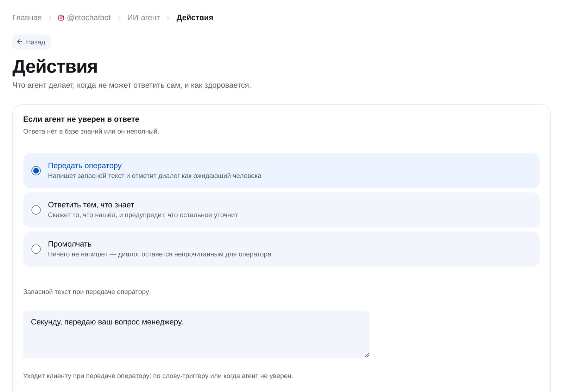Click the Действия page heading
The height and width of the screenshot is (392, 563).
[x=55, y=66]
